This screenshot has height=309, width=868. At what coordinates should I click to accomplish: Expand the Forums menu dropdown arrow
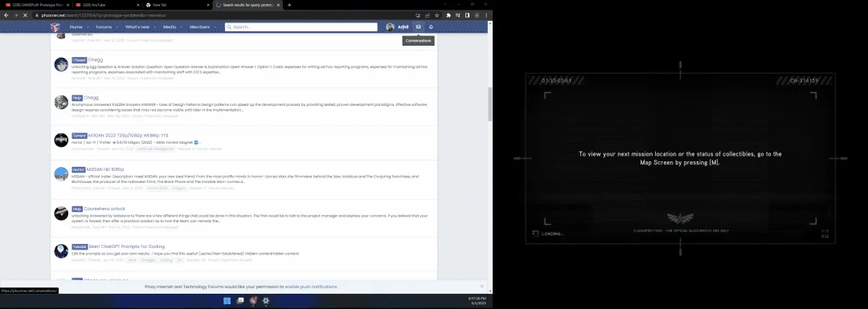(117, 26)
